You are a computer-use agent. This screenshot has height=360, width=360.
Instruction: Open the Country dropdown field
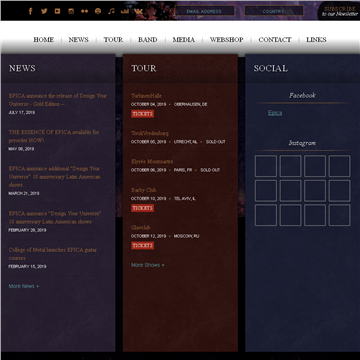pos(274,11)
